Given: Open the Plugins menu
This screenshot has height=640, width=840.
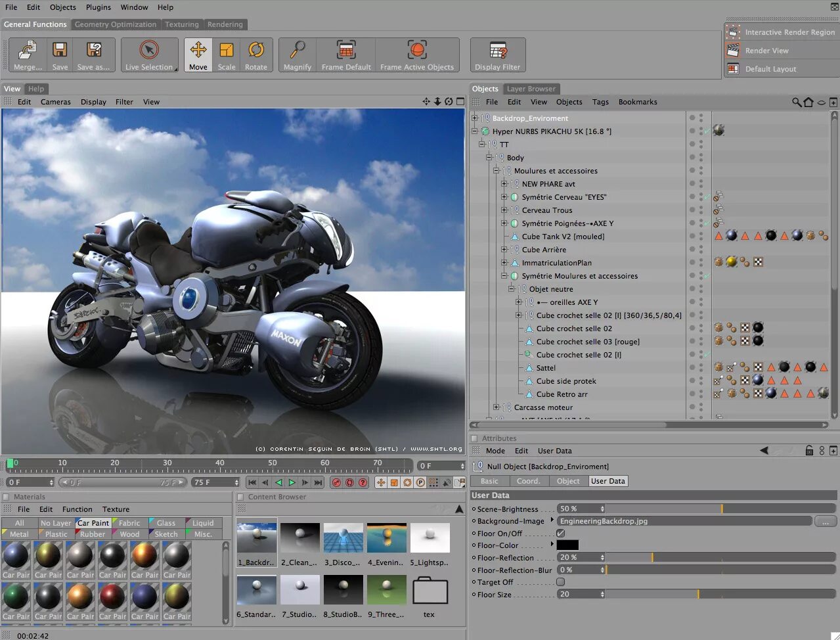Looking at the screenshot, I should pyautogui.click(x=99, y=7).
